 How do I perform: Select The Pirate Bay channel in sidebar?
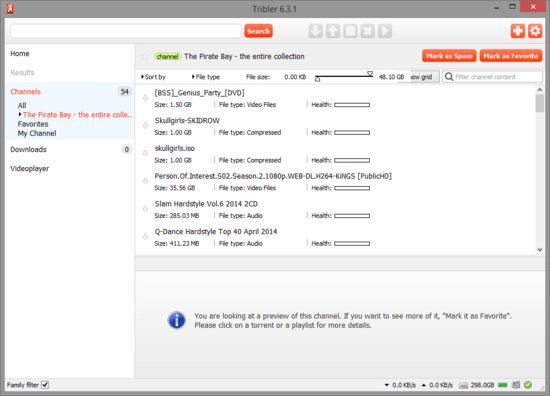(x=78, y=115)
